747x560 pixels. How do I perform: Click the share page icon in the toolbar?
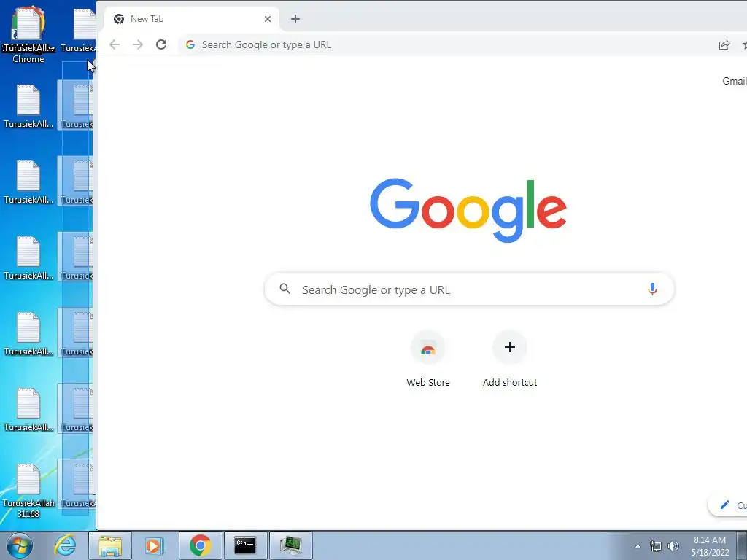click(724, 44)
